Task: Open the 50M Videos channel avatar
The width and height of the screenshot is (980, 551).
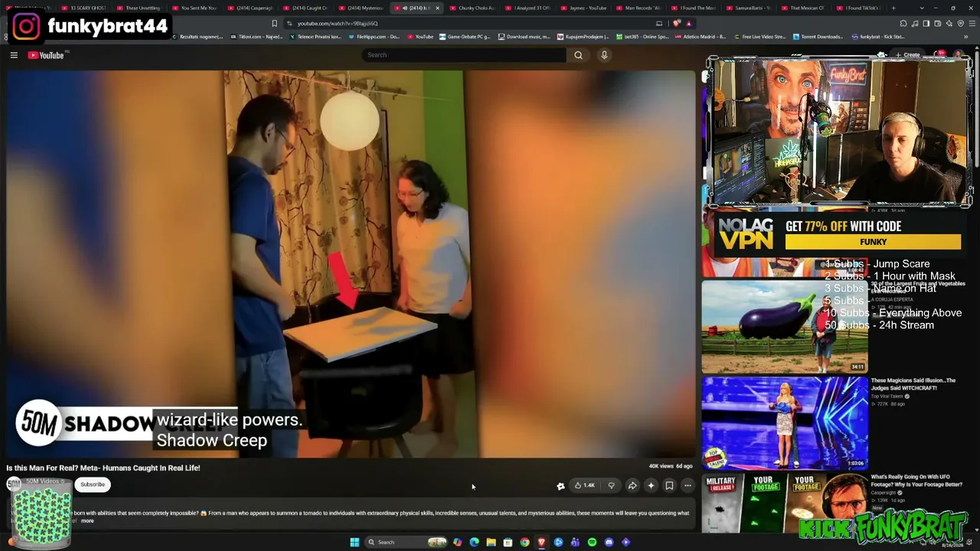Action: [x=14, y=484]
